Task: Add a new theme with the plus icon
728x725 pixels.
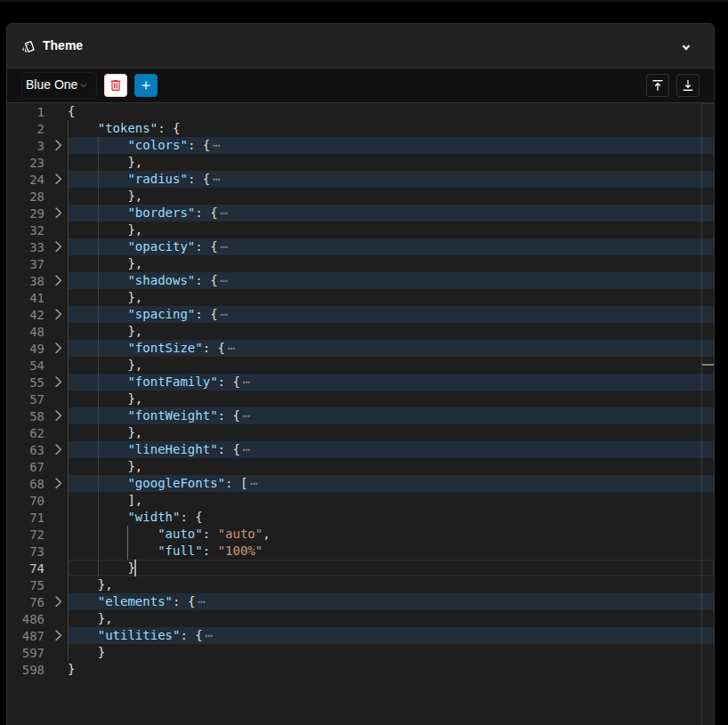Action: (x=145, y=85)
